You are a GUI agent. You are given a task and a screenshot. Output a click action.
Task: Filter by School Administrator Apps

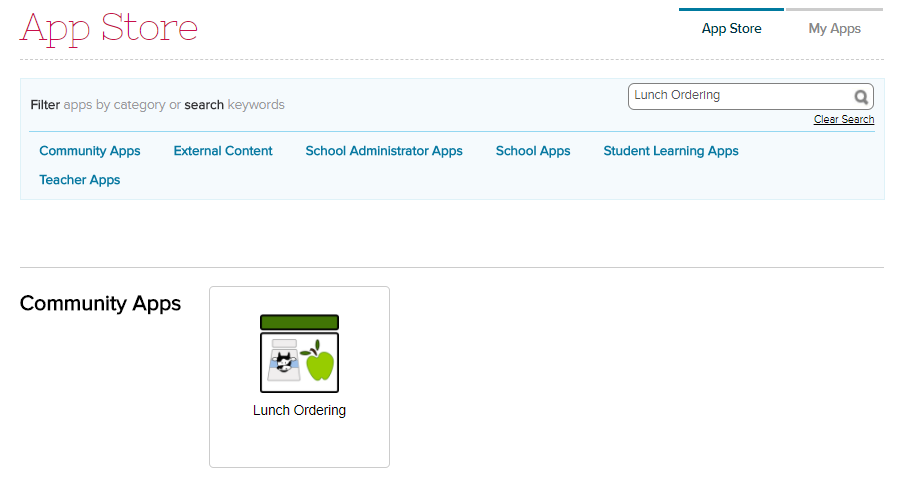pos(384,151)
